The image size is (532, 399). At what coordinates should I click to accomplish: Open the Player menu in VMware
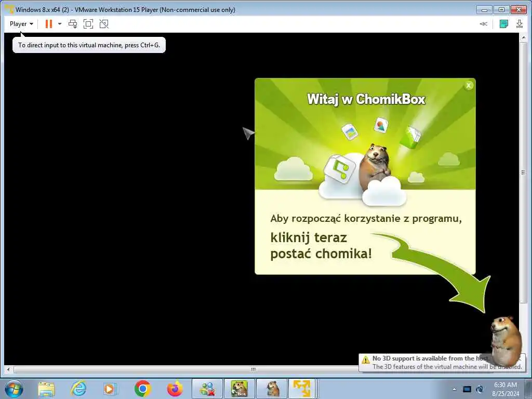point(21,24)
